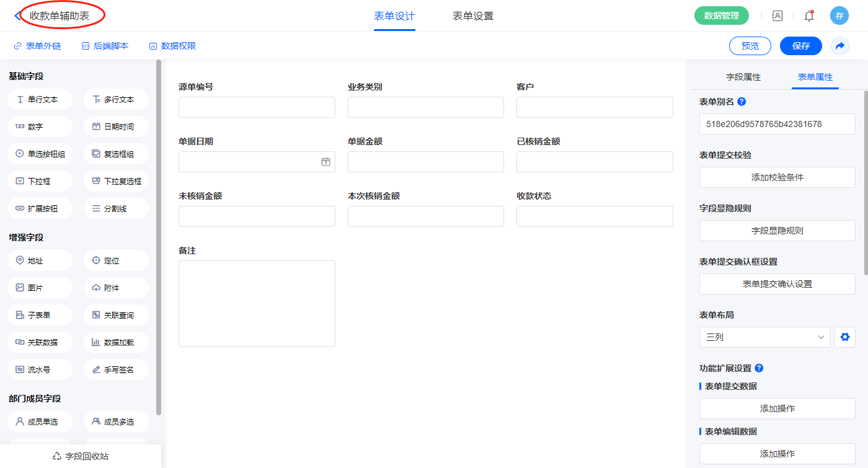The image size is (868, 468).
Task: Add a 单选按钮组 field
Action: pyautogui.click(x=40, y=154)
